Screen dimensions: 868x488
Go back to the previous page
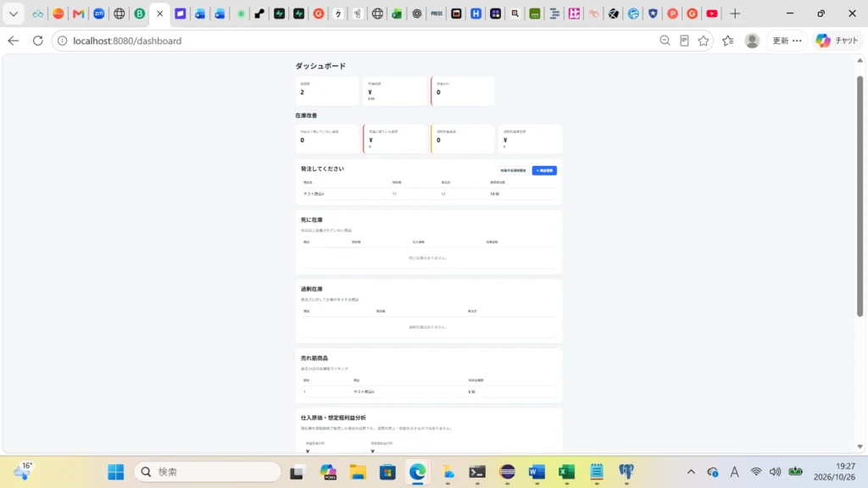[14, 41]
